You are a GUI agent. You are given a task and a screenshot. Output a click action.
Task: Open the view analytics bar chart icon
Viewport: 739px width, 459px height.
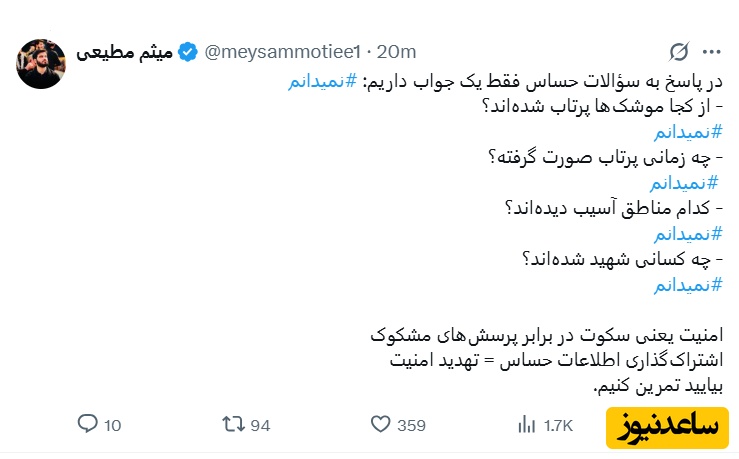point(526,425)
